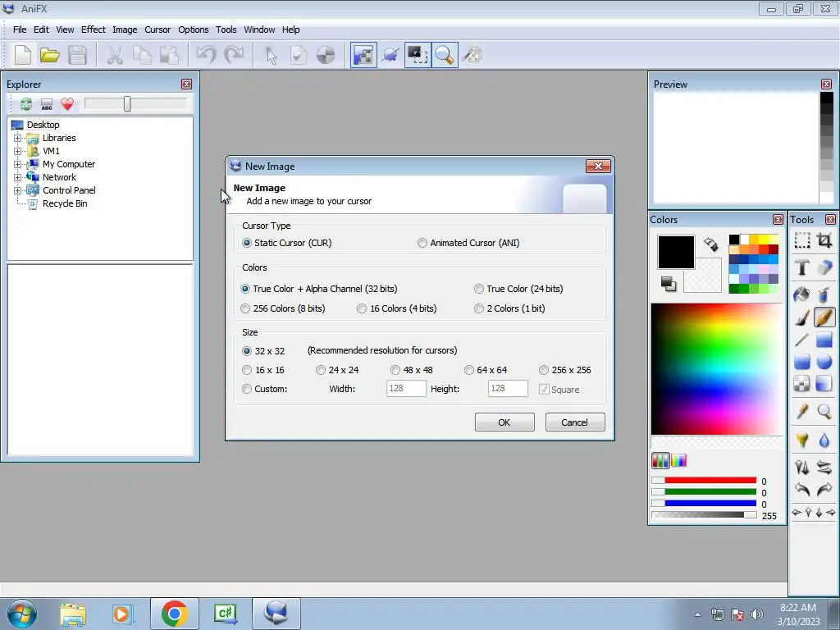The width and height of the screenshot is (840, 630).
Task: Select the Spray can tool
Action: point(824,294)
